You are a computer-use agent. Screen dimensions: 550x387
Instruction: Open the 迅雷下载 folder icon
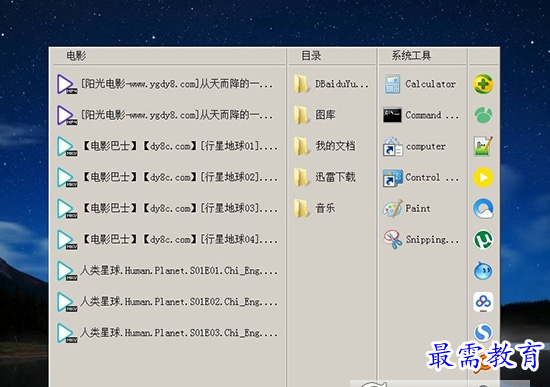301,178
